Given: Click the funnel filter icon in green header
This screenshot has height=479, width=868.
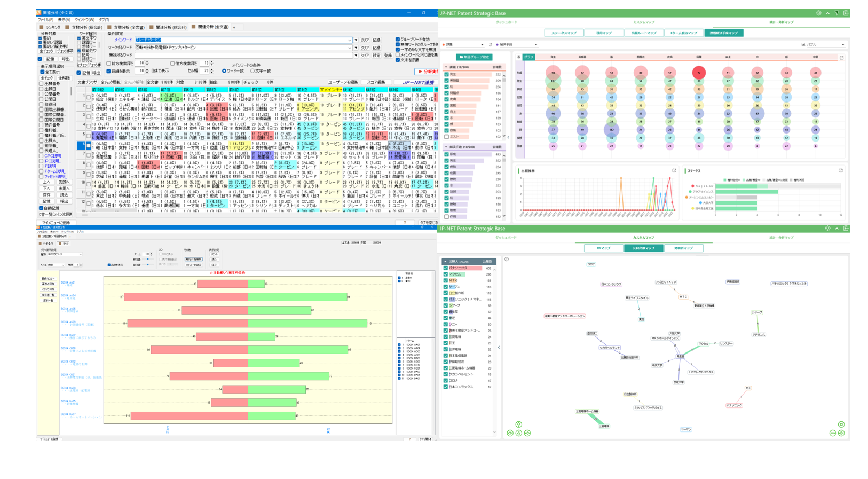Looking at the screenshot, I should point(837,13).
